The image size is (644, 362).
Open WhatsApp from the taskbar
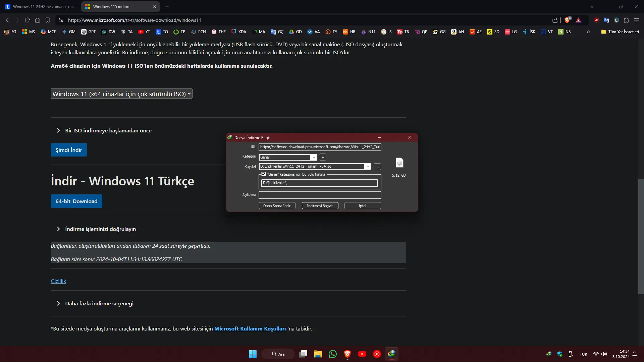coord(333,354)
